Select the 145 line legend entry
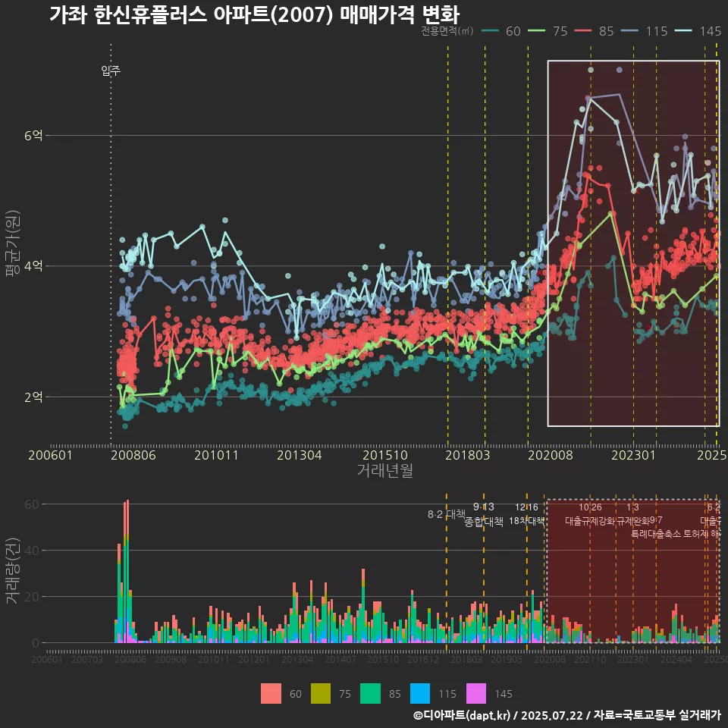This screenshot has width=728, height=728. tap(698, 31)
